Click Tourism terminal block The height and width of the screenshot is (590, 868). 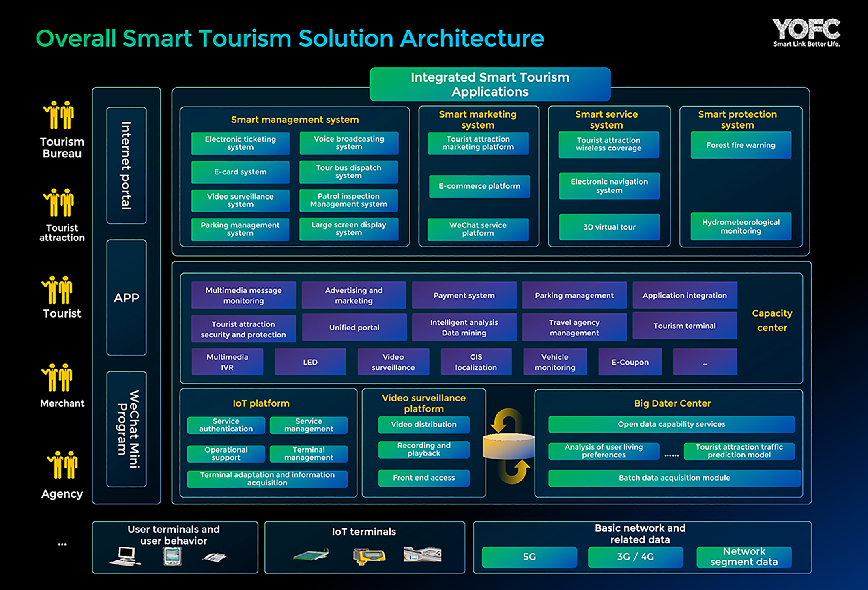pos(685,326)
